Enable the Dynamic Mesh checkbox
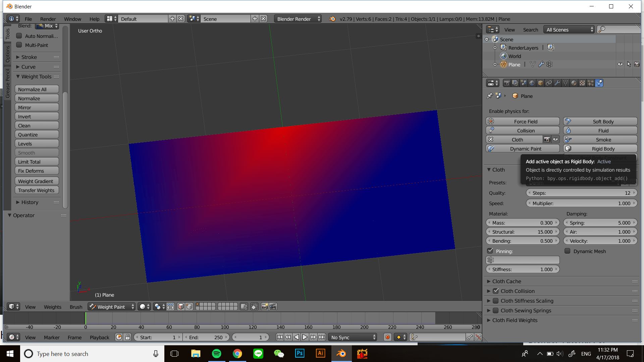 [568, 251]
